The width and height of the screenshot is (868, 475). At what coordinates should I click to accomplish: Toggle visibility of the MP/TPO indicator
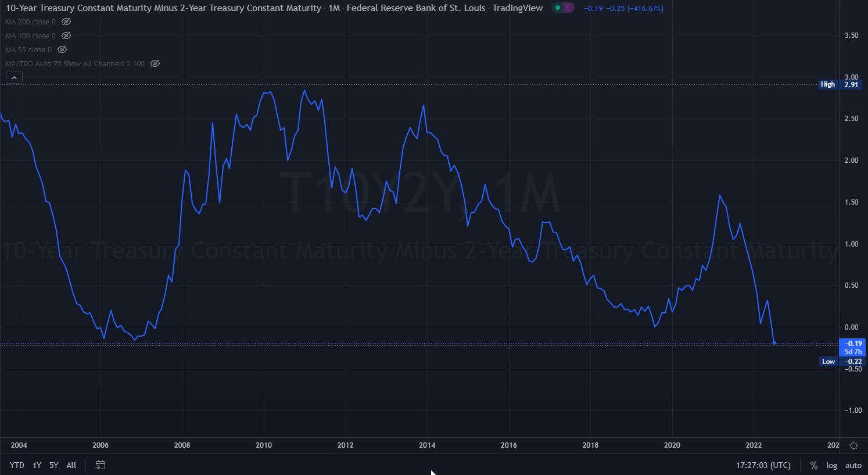155,63
